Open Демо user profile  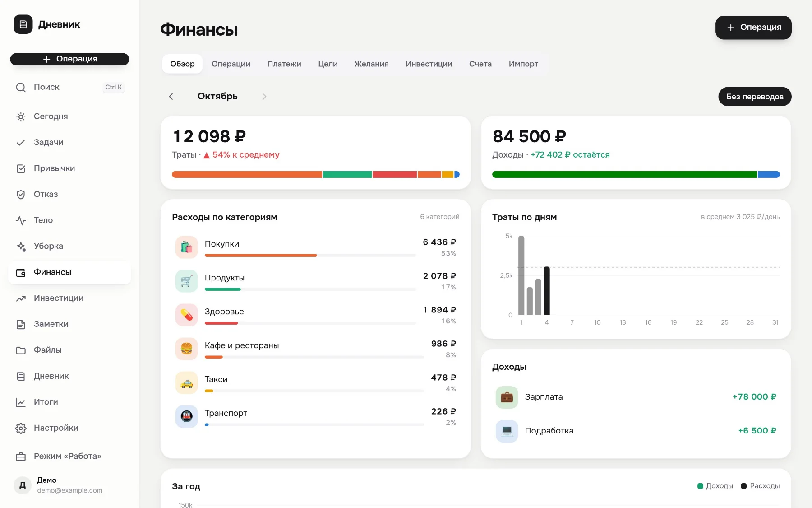pos(69,485)
